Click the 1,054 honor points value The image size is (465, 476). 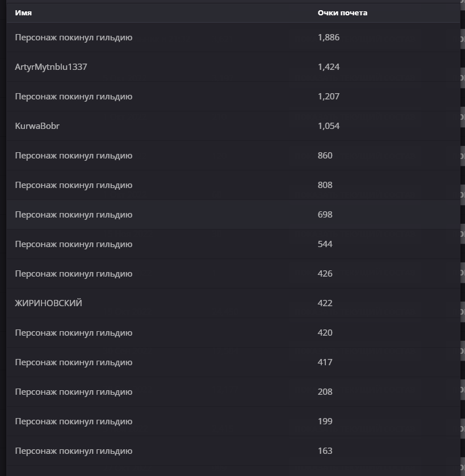pyautogui.click(x=328, y=126)
